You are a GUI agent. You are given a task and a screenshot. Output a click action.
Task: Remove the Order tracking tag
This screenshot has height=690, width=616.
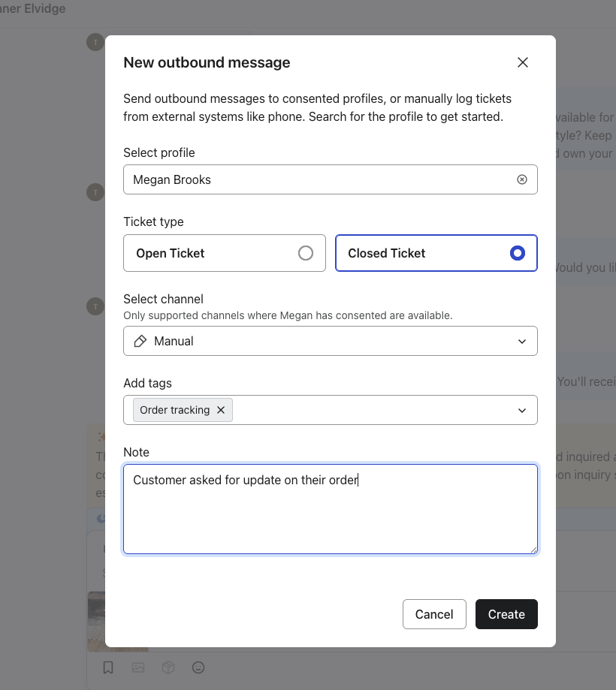(221, 410)
